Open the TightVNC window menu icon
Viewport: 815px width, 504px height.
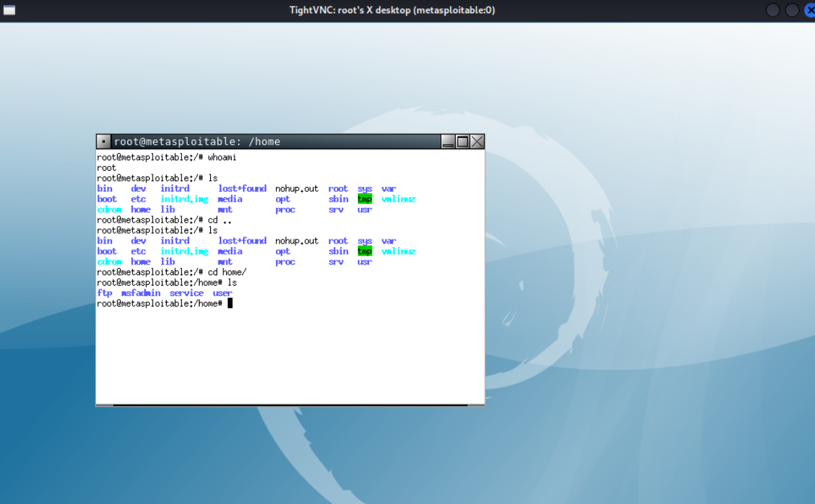click(9, 10)
